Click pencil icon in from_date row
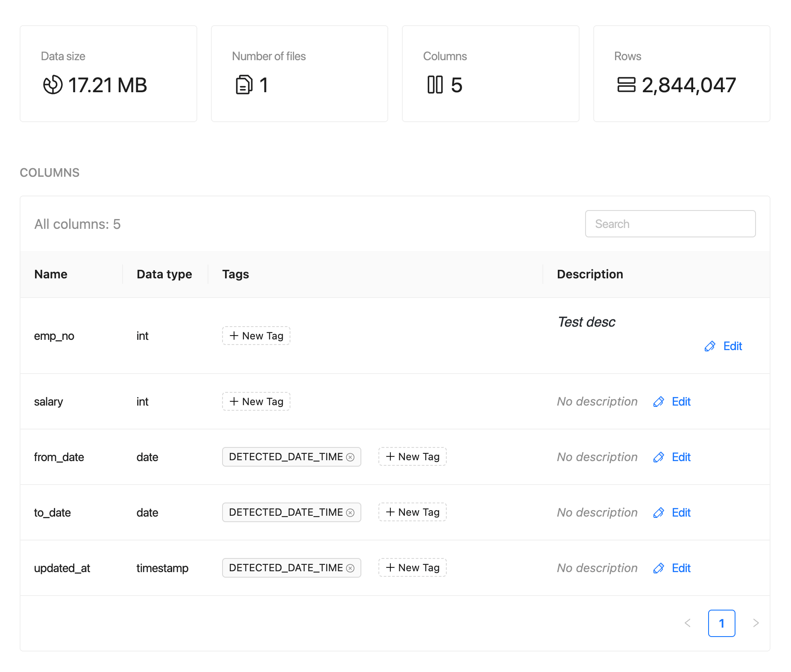 659,457
